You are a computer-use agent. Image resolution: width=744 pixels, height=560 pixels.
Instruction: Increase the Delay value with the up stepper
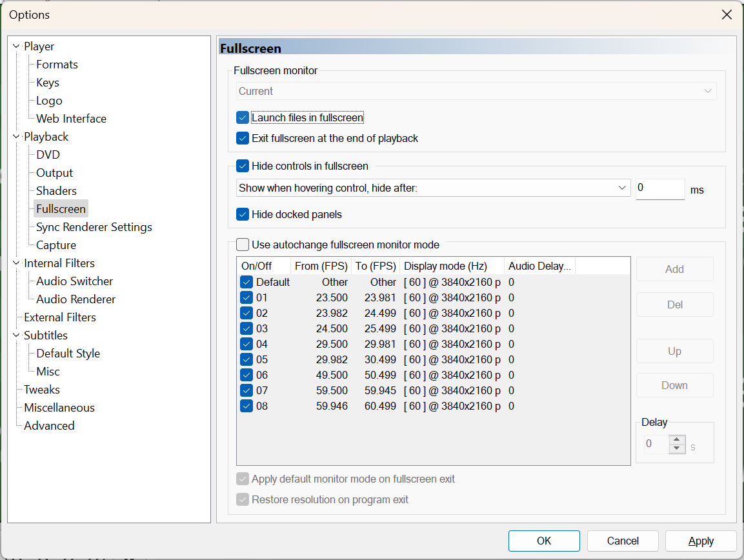(677, 440)
